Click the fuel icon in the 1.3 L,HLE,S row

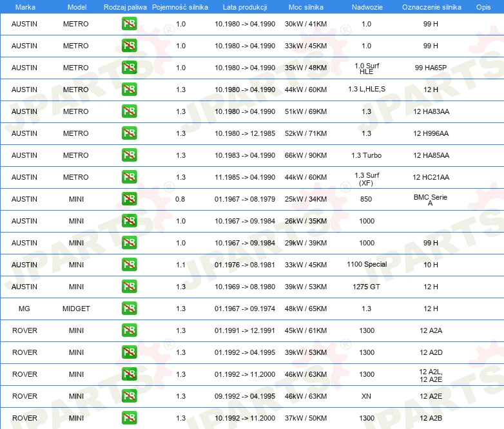click(129, 90)
